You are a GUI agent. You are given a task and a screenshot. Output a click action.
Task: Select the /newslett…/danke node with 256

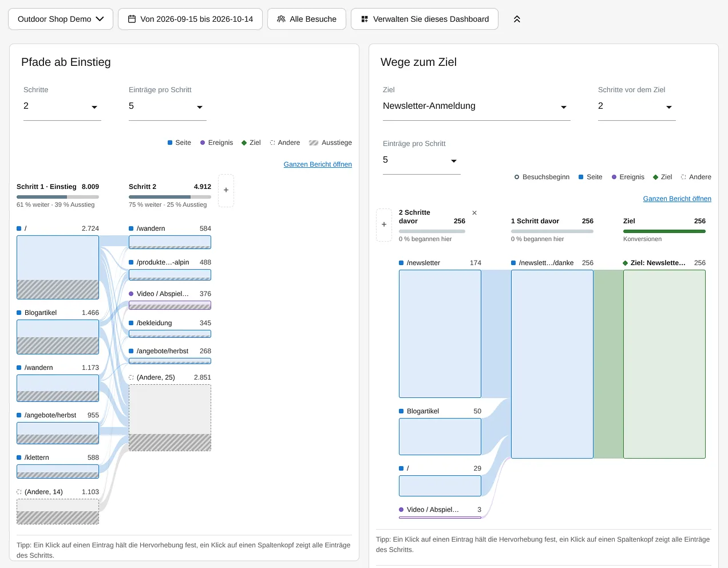(x=552, y=364)
